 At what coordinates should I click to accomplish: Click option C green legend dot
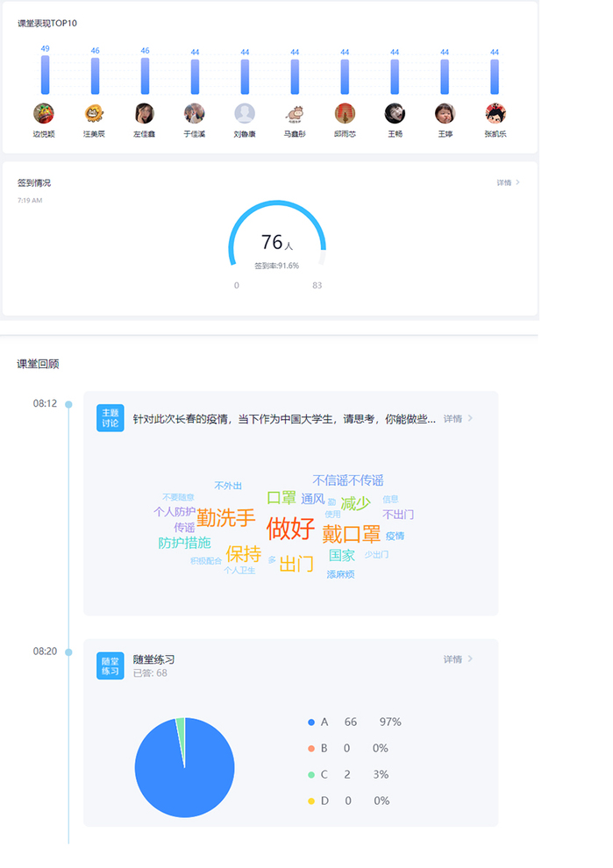tap(311, 775)
